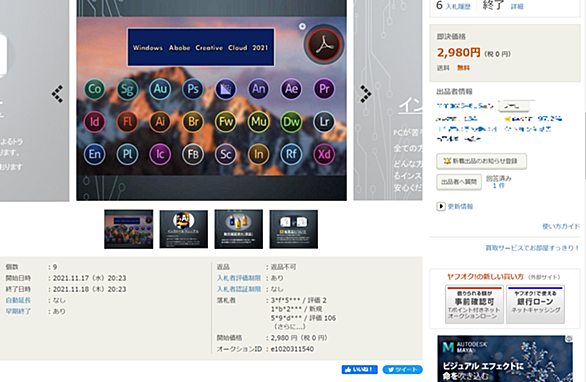Click the 出品者へ質問 button
This screenshot has height=382, width=586.
coord(459,182)
